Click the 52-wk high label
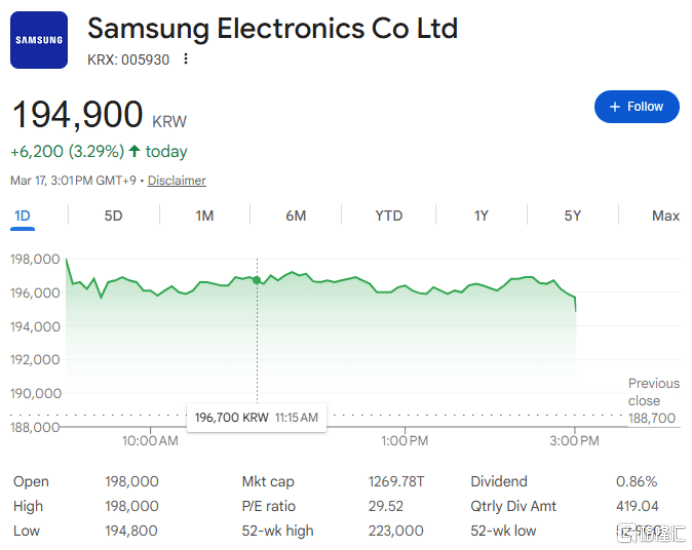 [277, 530]
